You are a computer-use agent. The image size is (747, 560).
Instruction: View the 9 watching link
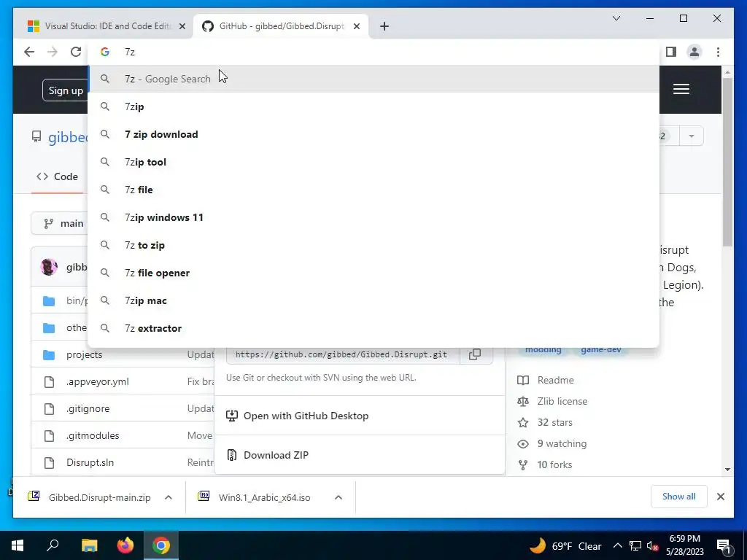pos(552,444)
